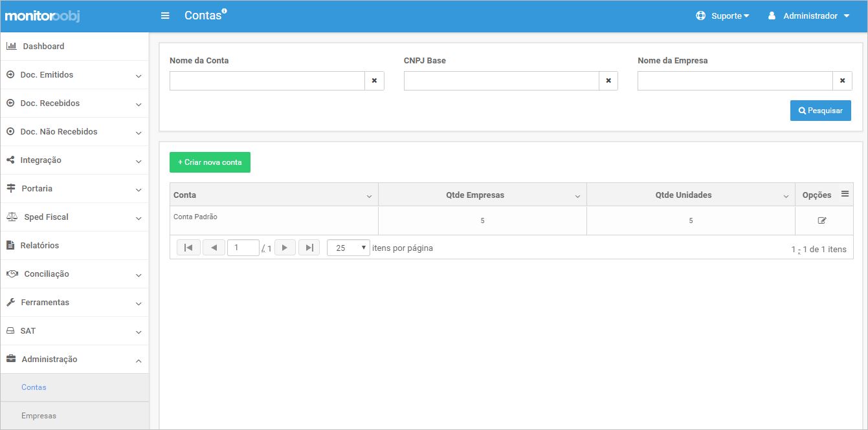Click the Doc. Emitidos arrow icon
868x430 pixels.
[10, 74]
